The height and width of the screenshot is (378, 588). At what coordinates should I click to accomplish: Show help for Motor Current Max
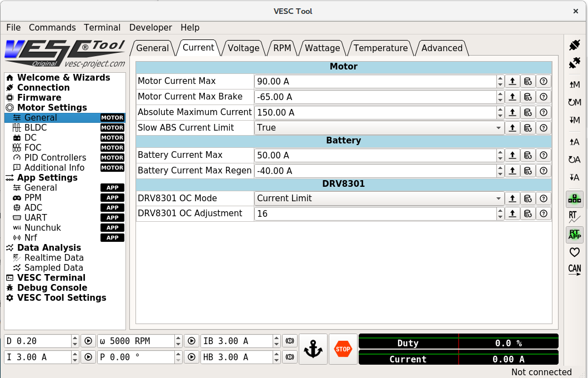[x=544, y=81]
